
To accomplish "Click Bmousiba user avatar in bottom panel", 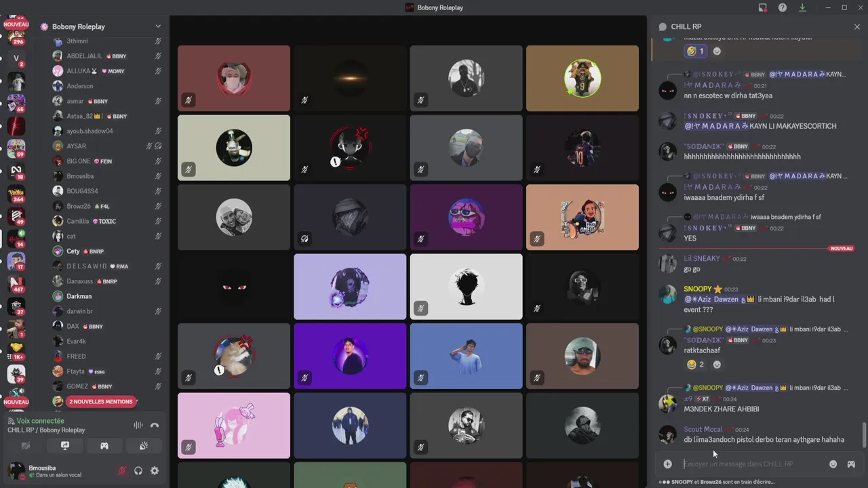I will 16,470.
